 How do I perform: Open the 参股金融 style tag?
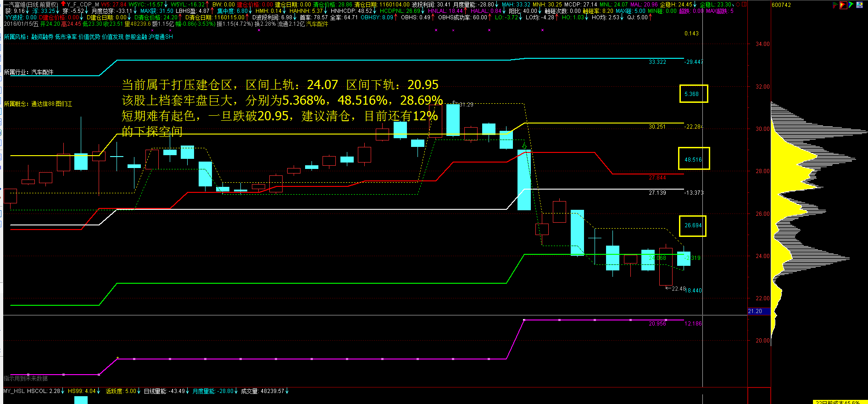[x=136, y=37]
